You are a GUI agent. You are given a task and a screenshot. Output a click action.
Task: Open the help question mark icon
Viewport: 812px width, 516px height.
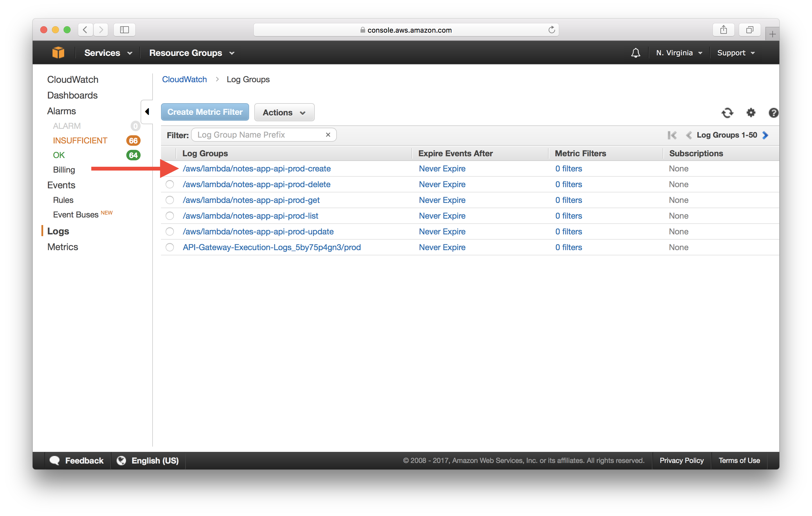click(x=773, y=113)
